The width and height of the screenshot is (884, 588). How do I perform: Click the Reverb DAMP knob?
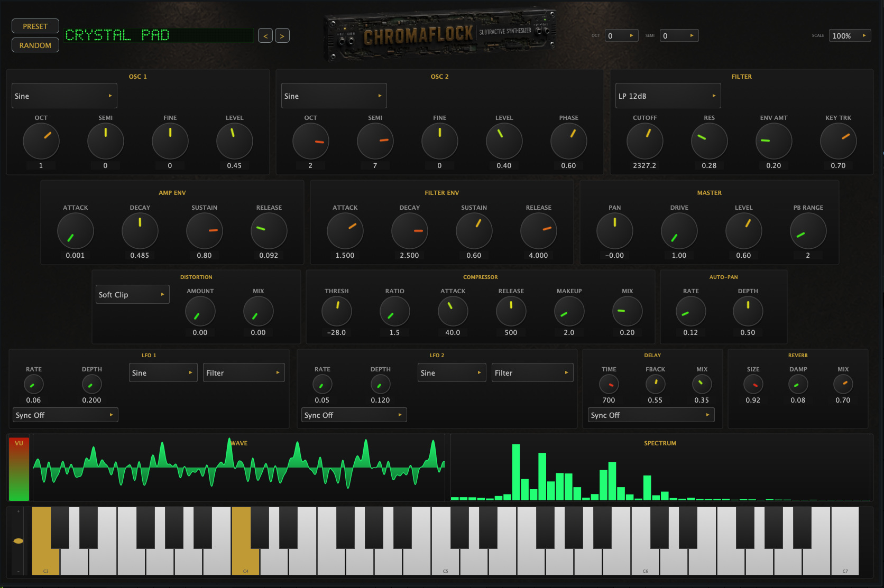[x=798, y=384]
